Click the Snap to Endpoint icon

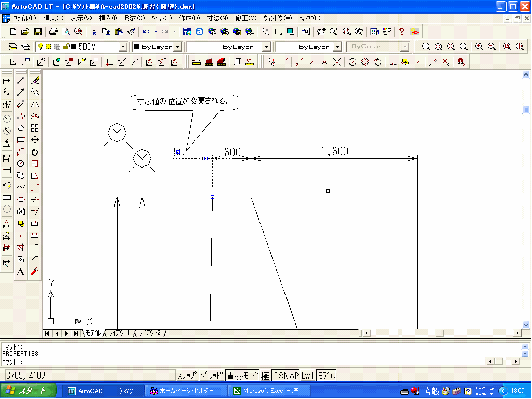pos(299,62)
